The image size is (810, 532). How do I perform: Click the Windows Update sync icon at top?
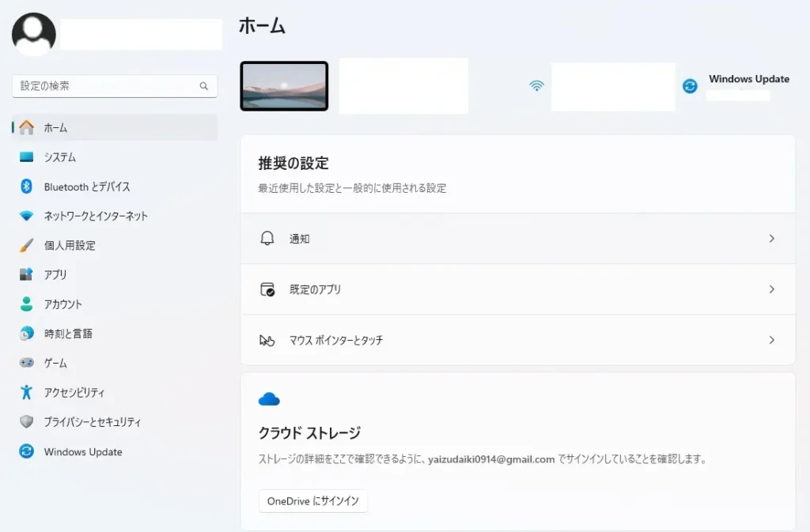(690, 85)
